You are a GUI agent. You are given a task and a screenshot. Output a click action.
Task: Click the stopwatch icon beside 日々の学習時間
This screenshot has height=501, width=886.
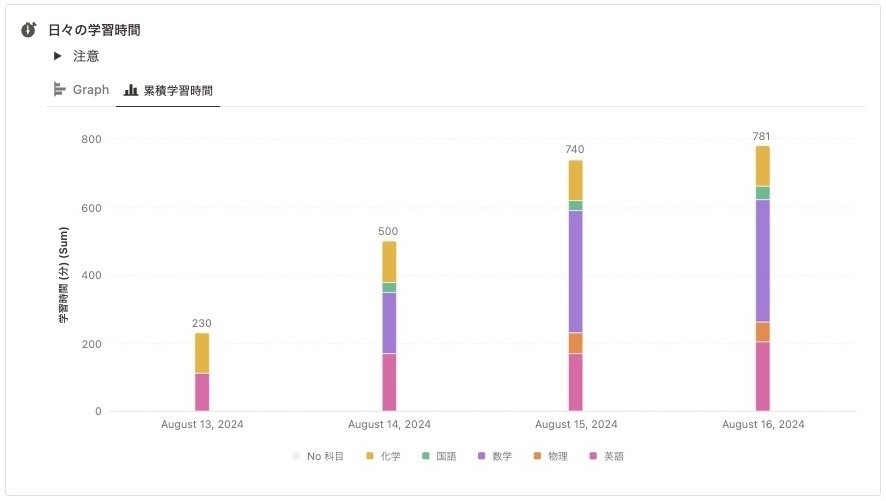click(x=29, y=30)
